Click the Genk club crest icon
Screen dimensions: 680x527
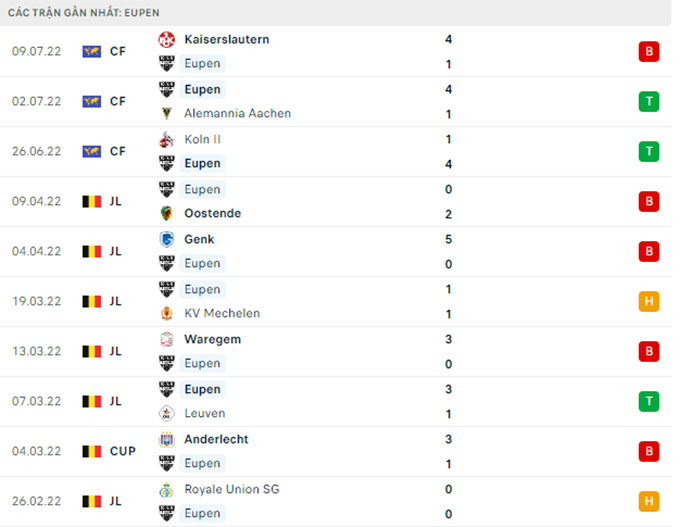[167, 239]
